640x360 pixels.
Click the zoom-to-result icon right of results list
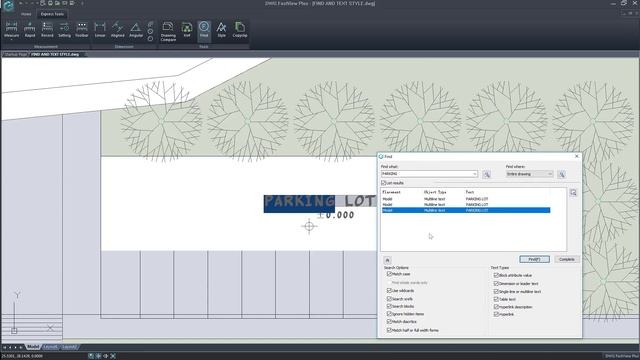[x=573, y=193]
